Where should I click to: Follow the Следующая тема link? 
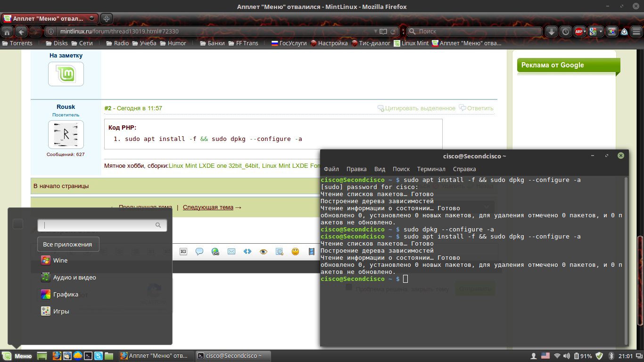[208, 207]
